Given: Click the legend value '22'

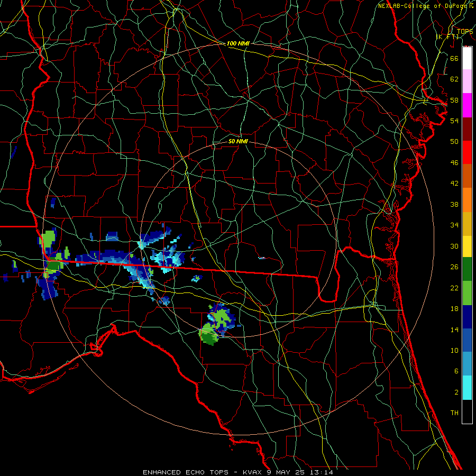Looking at the screenshot, I should (454, 288).
